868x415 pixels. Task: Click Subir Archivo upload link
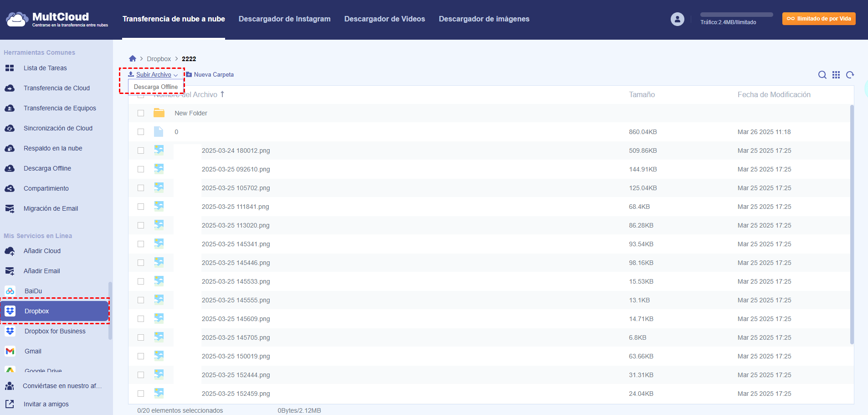tap(154, 74)
